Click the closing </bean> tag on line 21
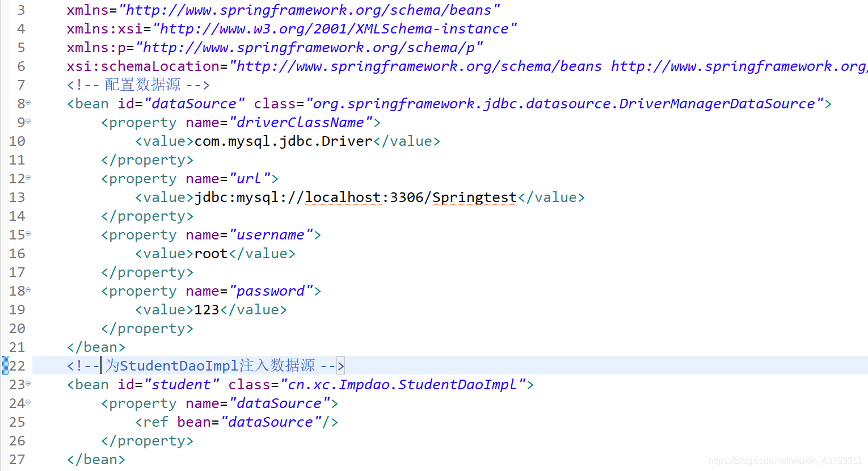This screenshot has height=471, width=868. tap(96, 347)
